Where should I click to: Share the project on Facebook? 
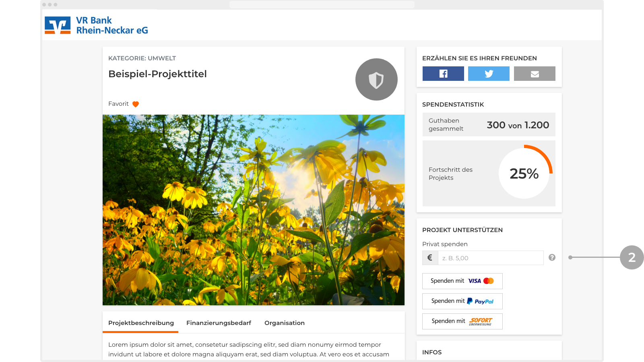click(x=443, y=74)
